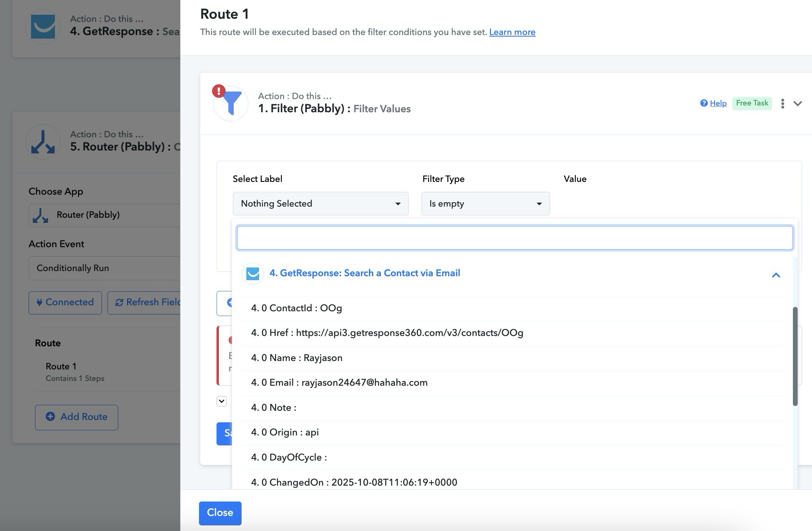
Task: Click the Filter funnel icon
Action: click(x=232, y=104)
